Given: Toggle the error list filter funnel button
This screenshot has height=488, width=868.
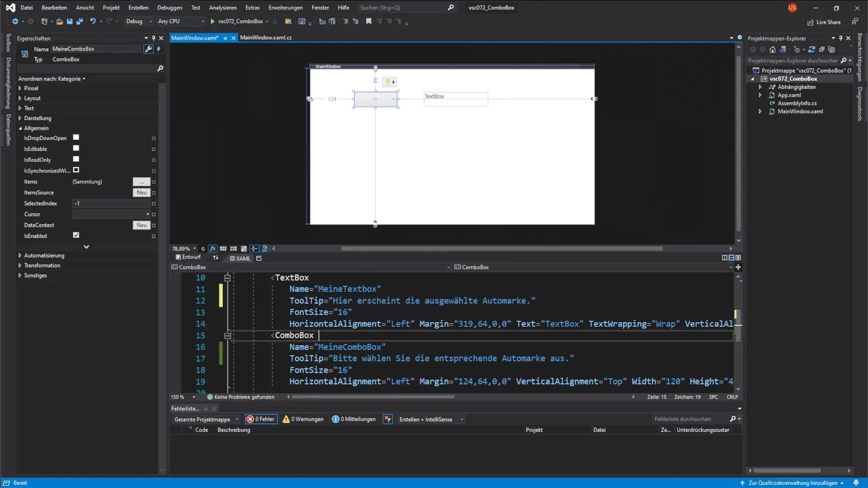Looking at the screenshot, I should [387, 419].
